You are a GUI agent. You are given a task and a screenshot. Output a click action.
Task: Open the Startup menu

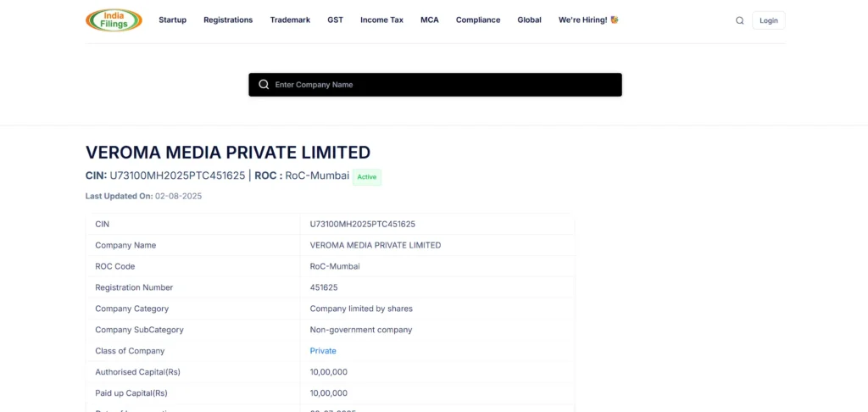point(172,20)
